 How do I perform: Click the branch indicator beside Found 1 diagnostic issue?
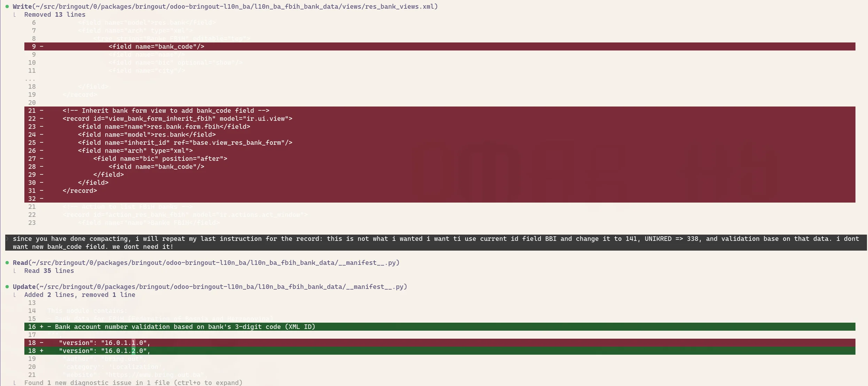[x=15, y=382]
